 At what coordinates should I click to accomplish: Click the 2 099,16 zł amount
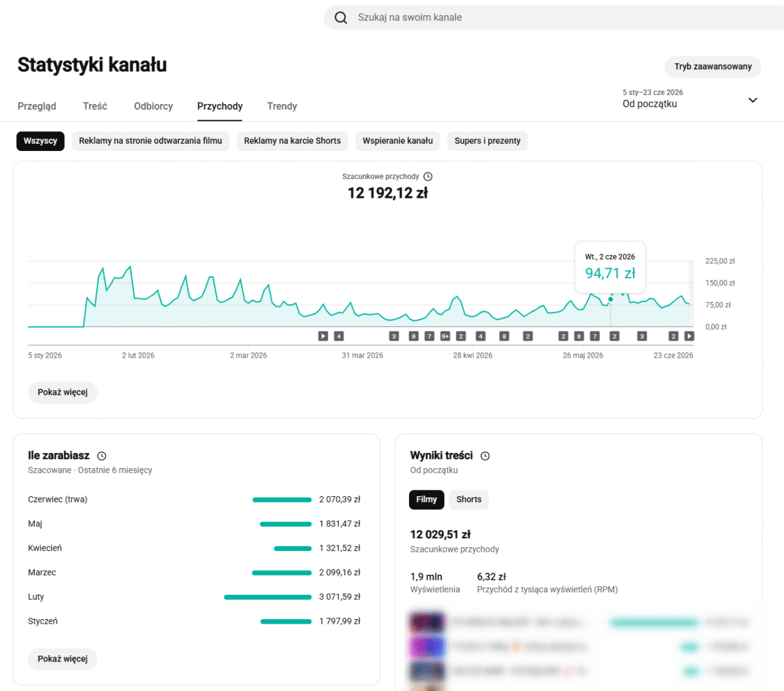[340, 573]
